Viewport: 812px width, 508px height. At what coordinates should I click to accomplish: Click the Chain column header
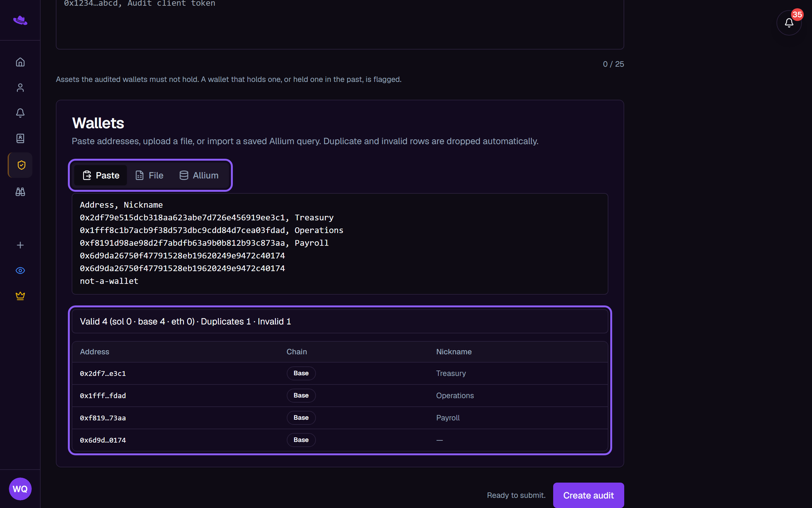point(297,352)
